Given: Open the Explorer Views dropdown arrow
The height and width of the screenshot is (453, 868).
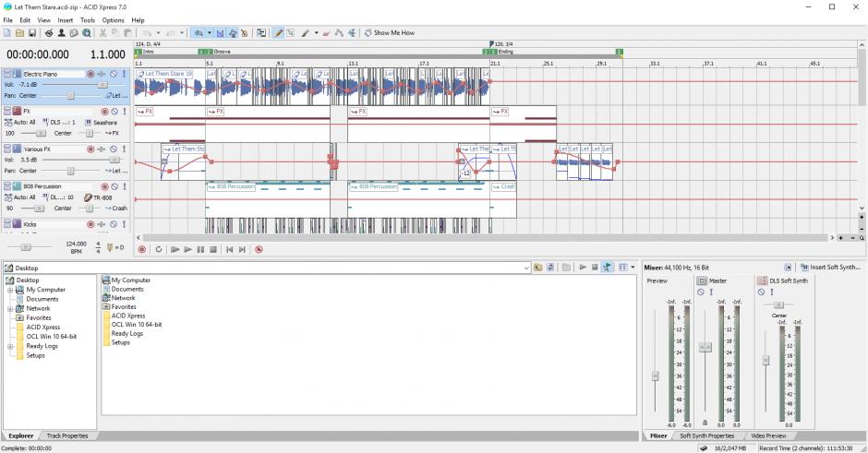Looking at the screenshot, I should [x=633, y=268].
